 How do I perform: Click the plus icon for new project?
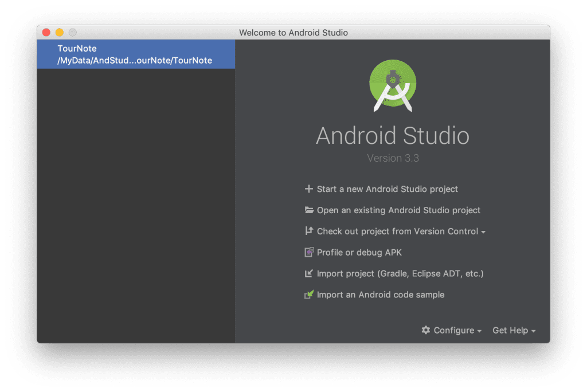308,189
